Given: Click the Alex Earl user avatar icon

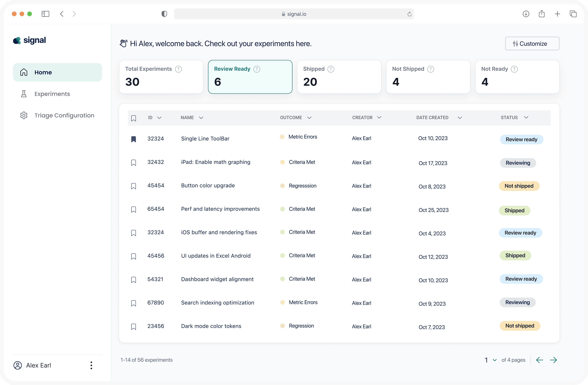Looking at the screenshot, I should 18,365.
